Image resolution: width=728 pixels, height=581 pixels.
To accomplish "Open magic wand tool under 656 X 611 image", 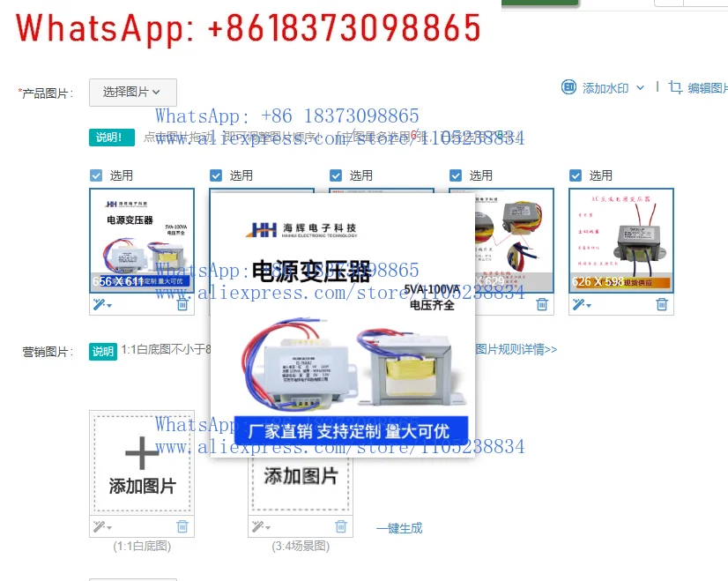I will point(102,305).
